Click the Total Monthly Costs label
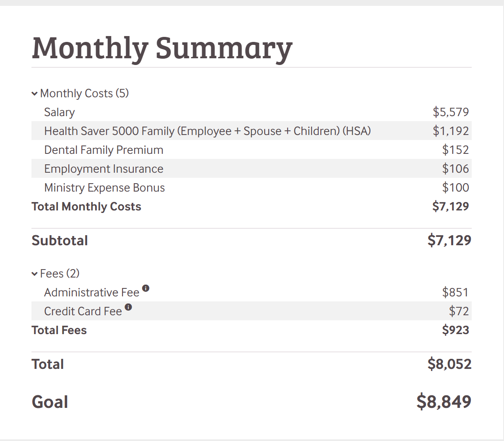Image resolution: width=504 pixels, height=441 pixels. coord(86,207)
